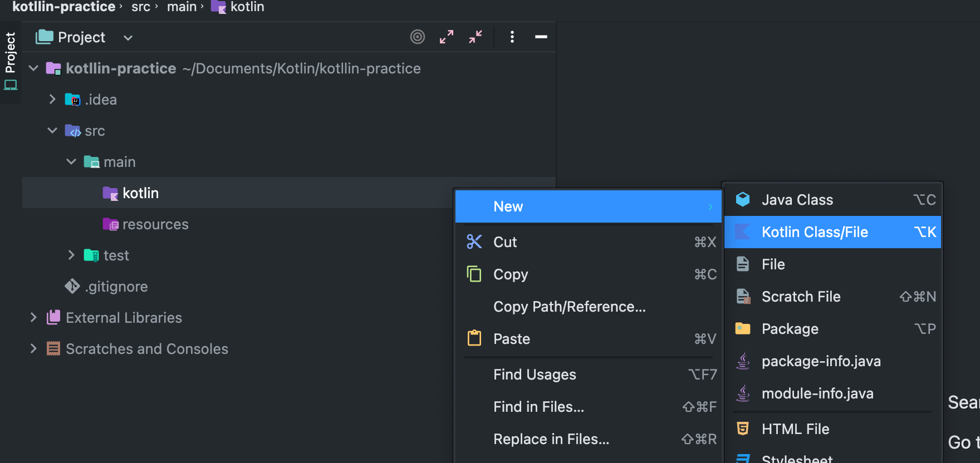Image resolution: width=980 pixels, height=463 pixels.
Task: Choose Copy Path/Reference from context menu
Action: (569, 307)
